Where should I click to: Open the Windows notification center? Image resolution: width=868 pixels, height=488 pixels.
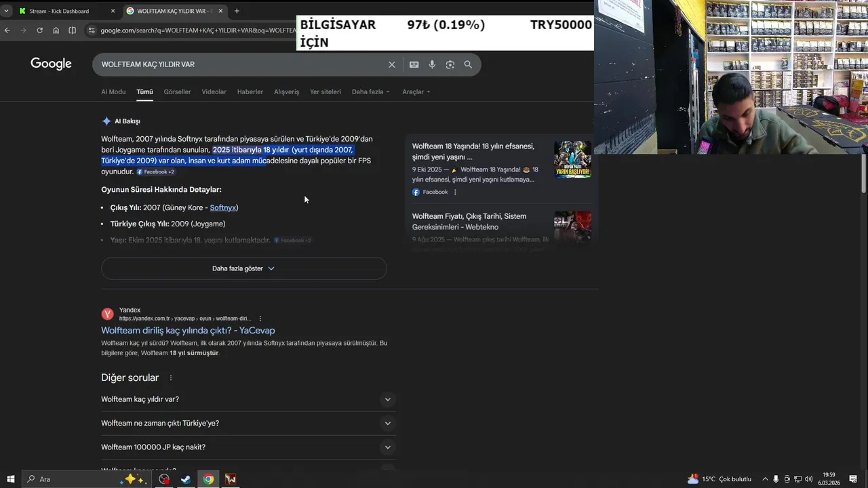(853, 479)
